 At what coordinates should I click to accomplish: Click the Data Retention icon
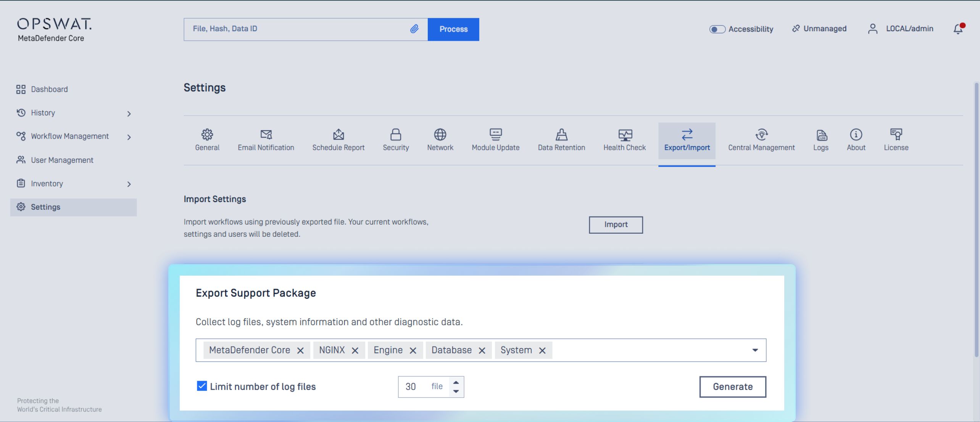[x=561, y=135]
